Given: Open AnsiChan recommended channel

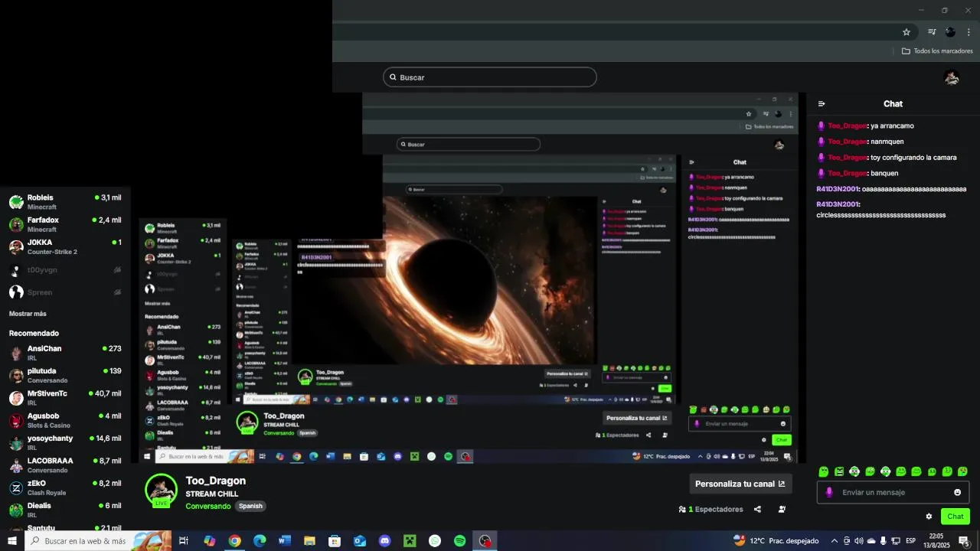Looking at the screenshot, I should coord(65,353).
